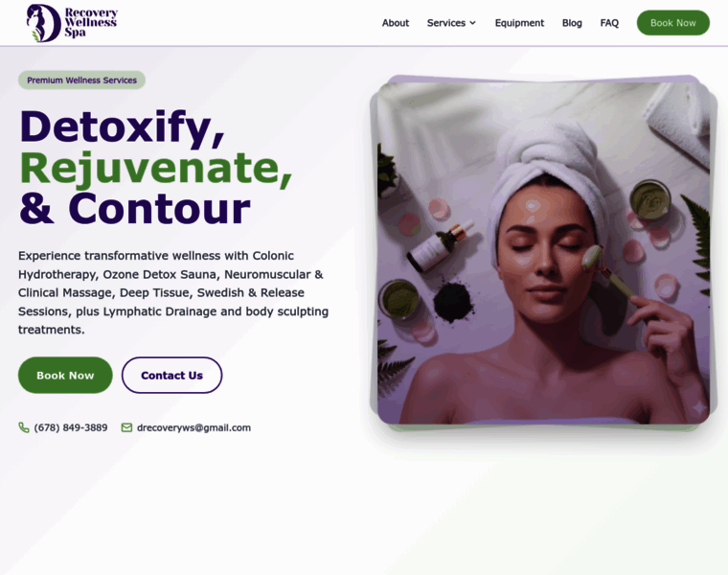Image resolution: width=728 pixels, height=575 pixels.
Task: Open the About page
Action: (395, 23)
